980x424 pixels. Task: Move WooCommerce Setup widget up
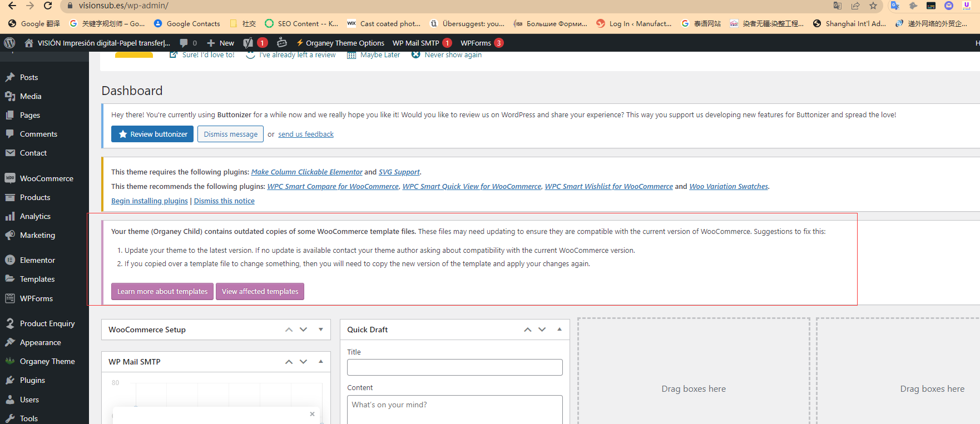[x=289, y=330]
